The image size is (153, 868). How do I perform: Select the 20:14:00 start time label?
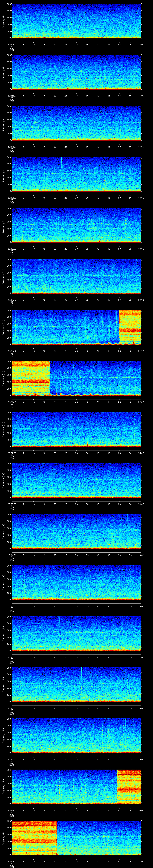click(x=12, y=44)
